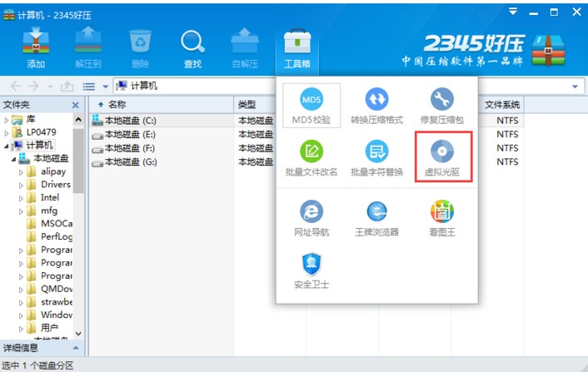Expand the LP0479 tree node
Screen dimensions: 588x372
[x=6, y=133]
